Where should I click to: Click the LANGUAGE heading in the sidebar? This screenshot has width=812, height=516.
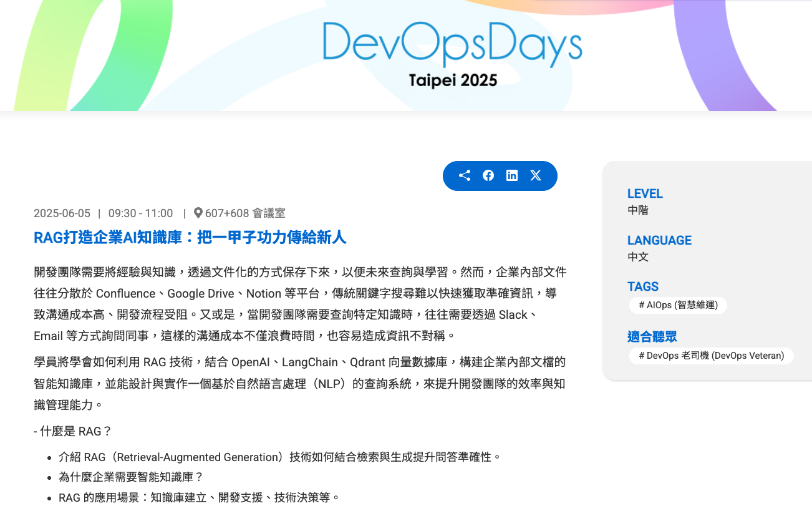pyautogui.click(x=659, y=240)
